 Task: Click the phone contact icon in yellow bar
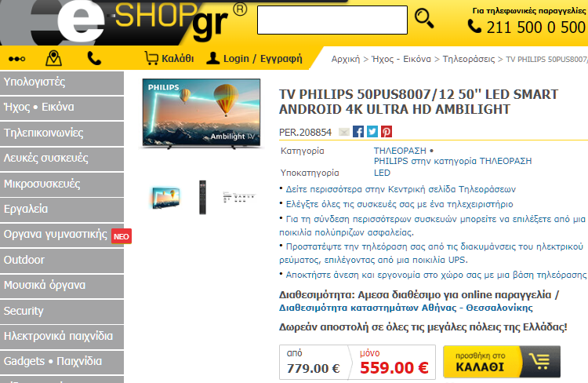(94, 59)
